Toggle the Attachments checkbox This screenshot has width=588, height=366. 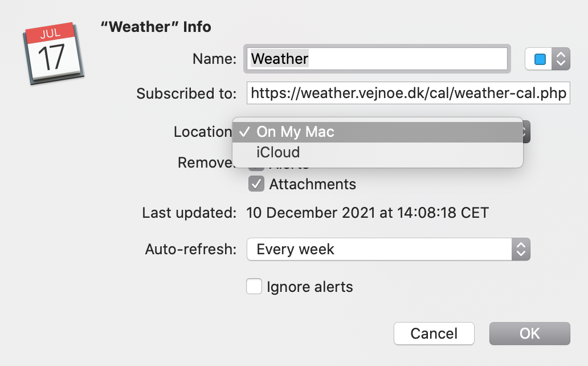pos(256,184)
